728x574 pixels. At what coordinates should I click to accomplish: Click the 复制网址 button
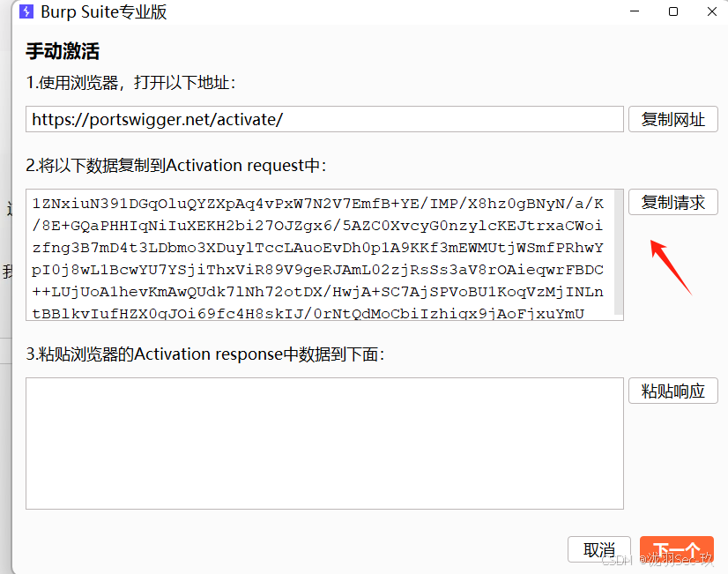tap(672, 119)
